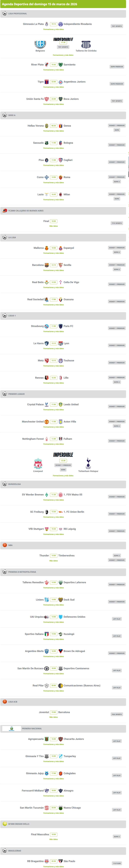Click the Paris FC crest
The width and height of the screenshot is (129, 868).
pyautogui.click(x=61, y=326)
